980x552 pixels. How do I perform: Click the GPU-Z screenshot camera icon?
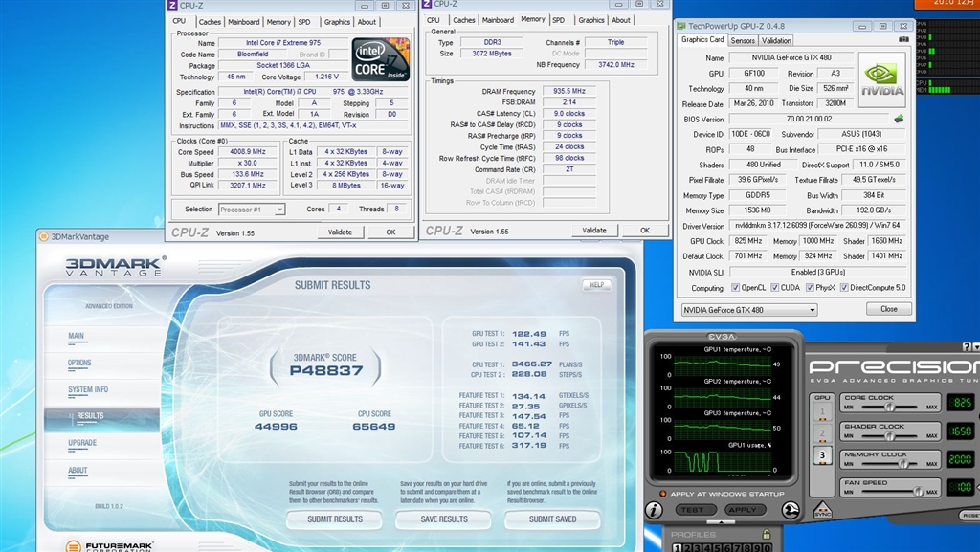pyautogui.click(x=903, y=39)
